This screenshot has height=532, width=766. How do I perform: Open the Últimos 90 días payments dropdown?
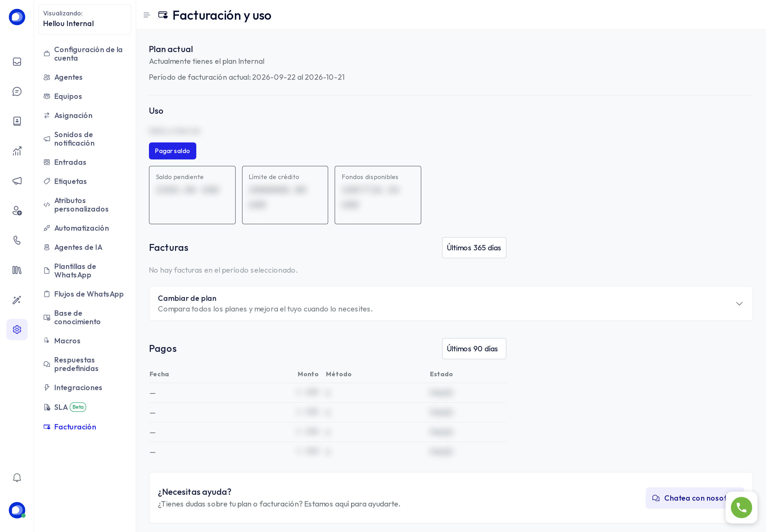pyautogui.click(x=474, y=349)
